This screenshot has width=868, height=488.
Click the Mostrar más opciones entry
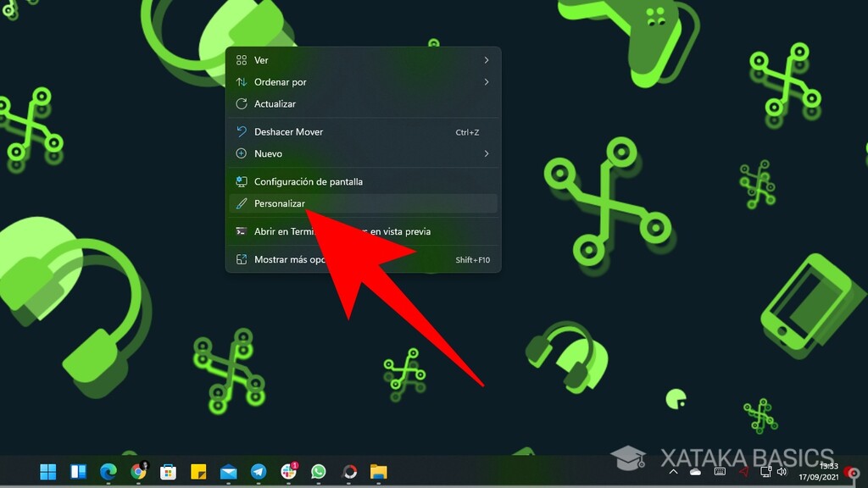[363, 259]
